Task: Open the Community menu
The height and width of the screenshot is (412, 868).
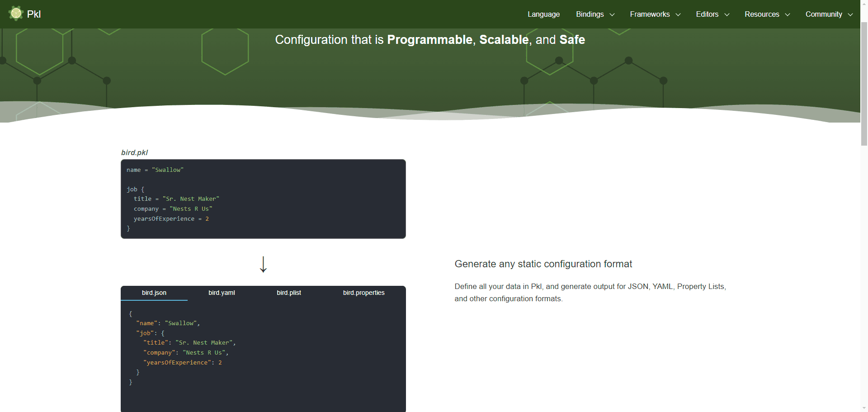Action: coord(824,14)
